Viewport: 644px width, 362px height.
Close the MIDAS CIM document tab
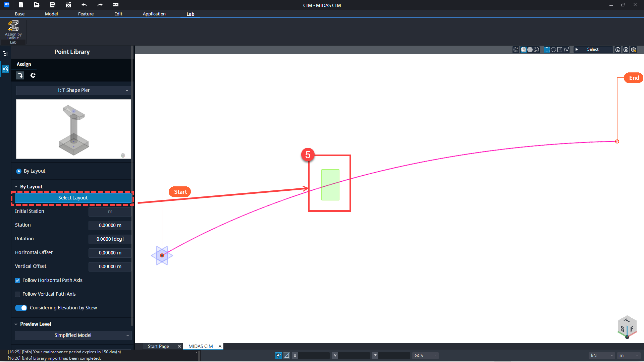pyautogui.click(x=220, y=346)
